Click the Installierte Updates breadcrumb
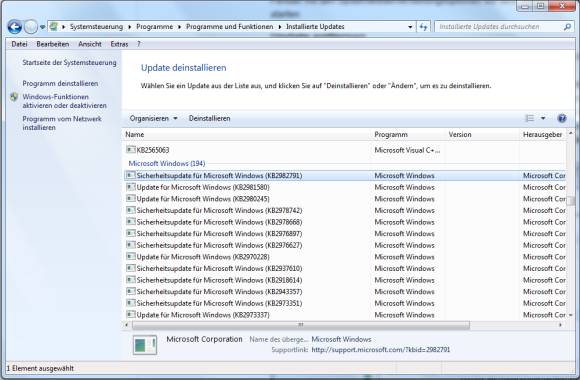The width and height of the screenshot is (580, 380). point(315,27)
